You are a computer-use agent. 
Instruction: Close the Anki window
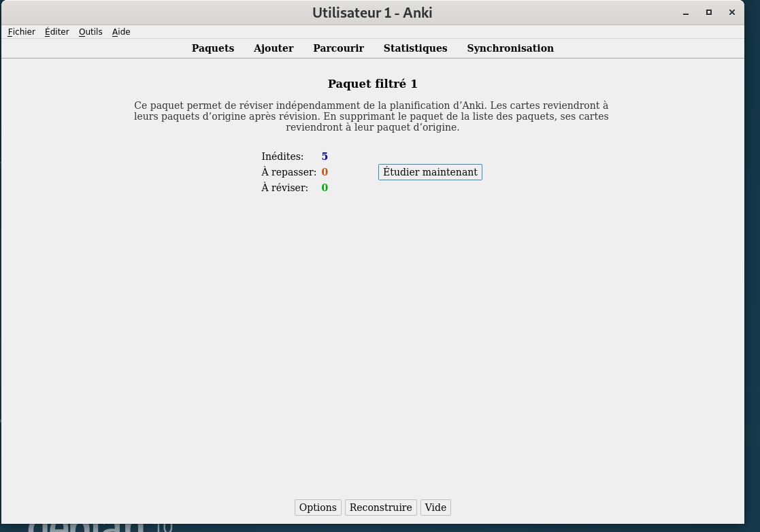click(732, 12)
